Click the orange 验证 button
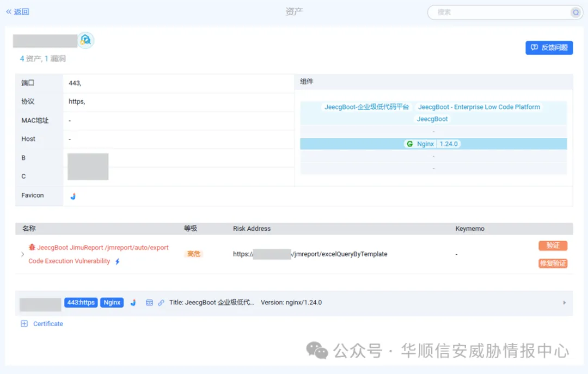Image resolution: width=588 pixels, height=374 pixels. click(553, 246)
